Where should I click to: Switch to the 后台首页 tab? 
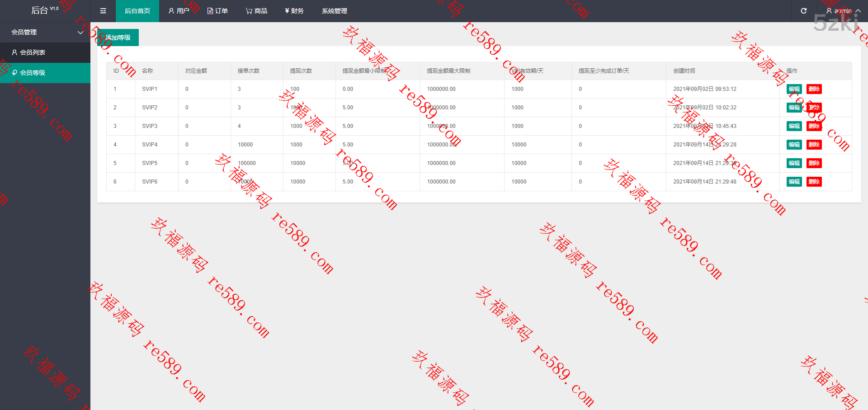(137, 11)
